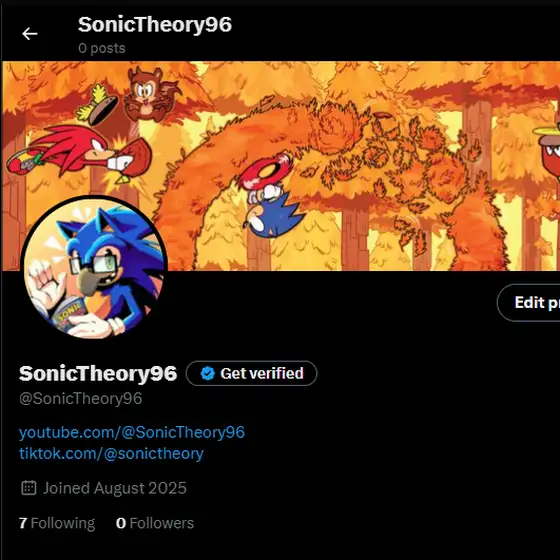The height and width of the screenshot is (560, 560).
Task: Click the calendar icon beside the join date
Action: click(29, 488)
